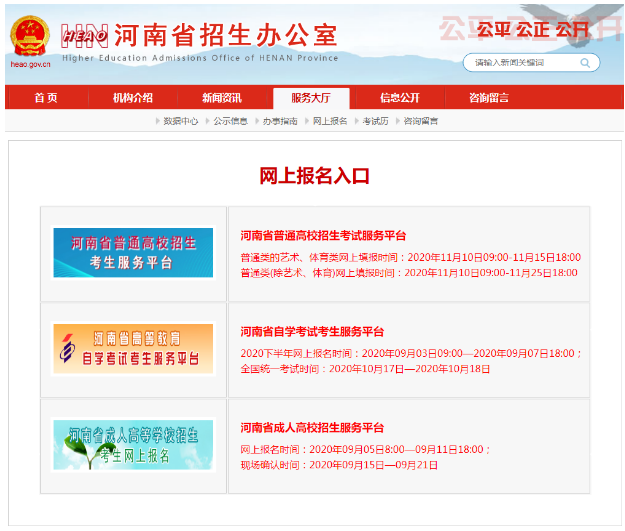Open 新闻资讯 navigation tab
625x531 pixels.
pos(221,98)
